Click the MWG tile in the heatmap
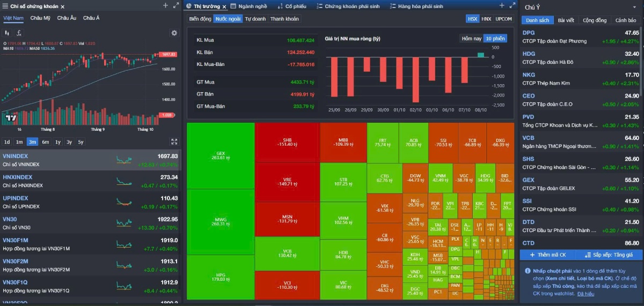Image resolution: width=644 pixels, height=306 pixels. pos(221,222)
